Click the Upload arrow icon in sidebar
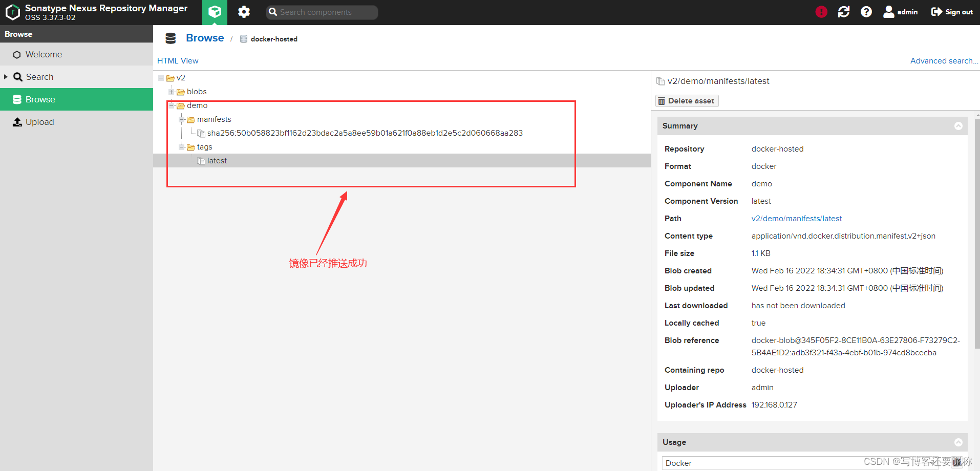Image resolution: width=980 pixels, height=471 pixels. [x=17, y=122]
